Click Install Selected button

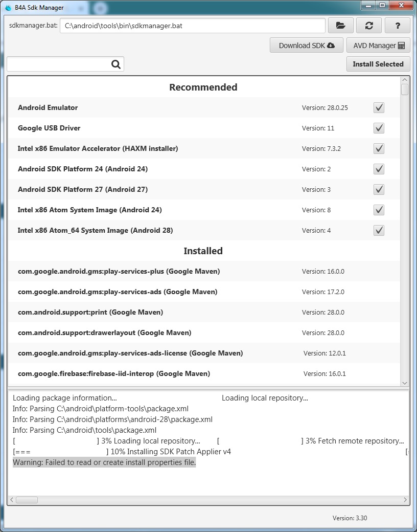(x=378, y=64)
